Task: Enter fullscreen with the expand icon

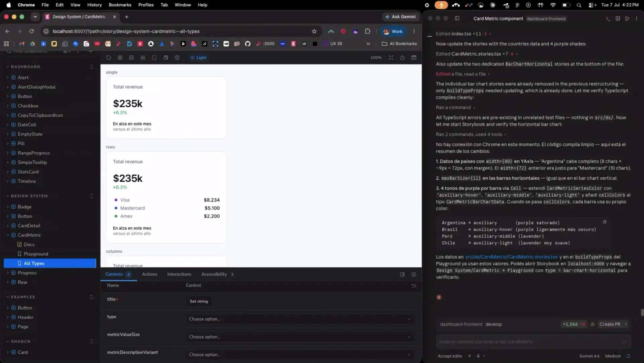Action: pos(391,58)
